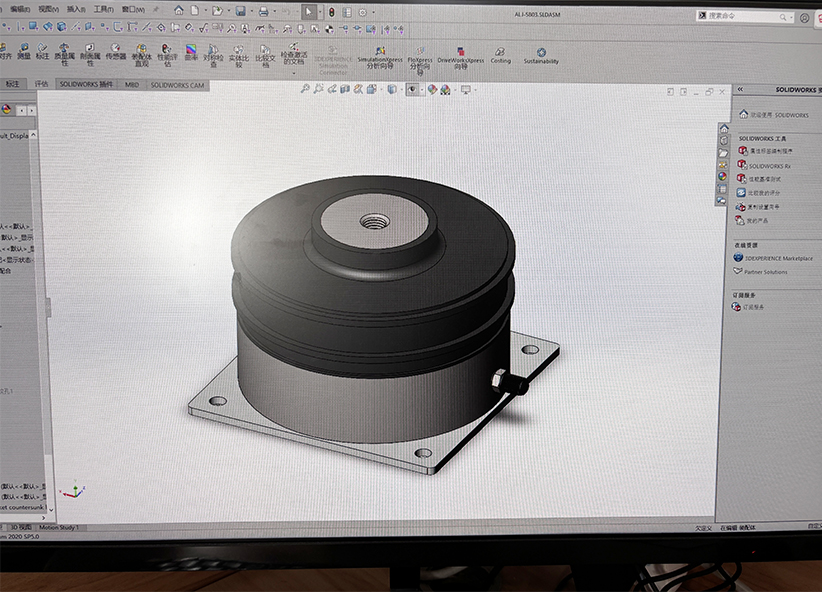Open 窗口 Window menu

click(133, 9)
